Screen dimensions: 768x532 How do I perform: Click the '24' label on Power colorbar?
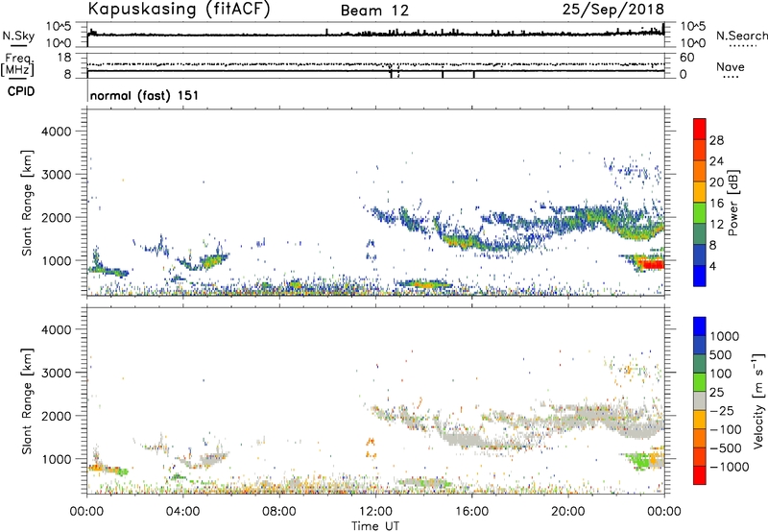(716, 161)
